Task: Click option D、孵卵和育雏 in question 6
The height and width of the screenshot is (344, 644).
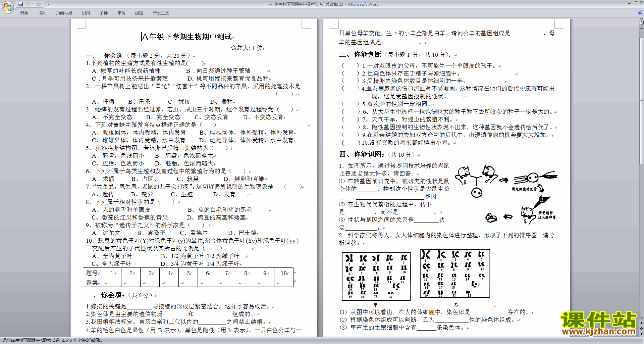Action: [x=244, y=179]
